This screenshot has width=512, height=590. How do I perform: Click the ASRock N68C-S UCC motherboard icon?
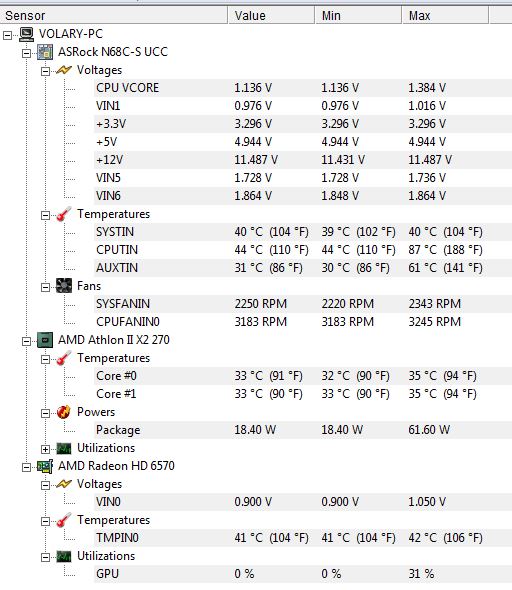(x=45, y=52)
